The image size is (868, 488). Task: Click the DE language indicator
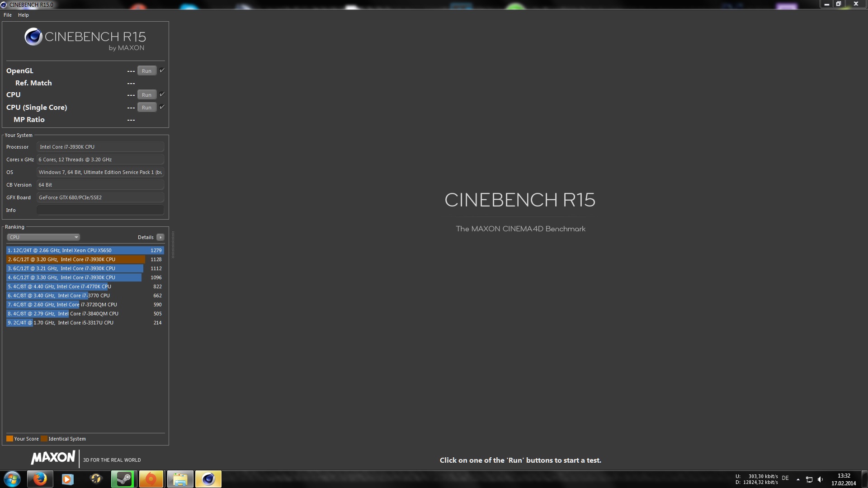click(x=785, y=478)
